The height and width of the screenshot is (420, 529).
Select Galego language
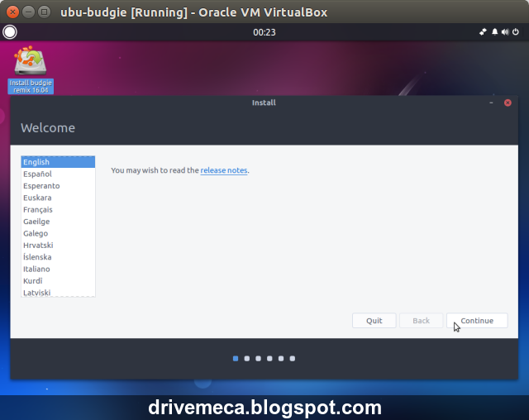(58, 233)
